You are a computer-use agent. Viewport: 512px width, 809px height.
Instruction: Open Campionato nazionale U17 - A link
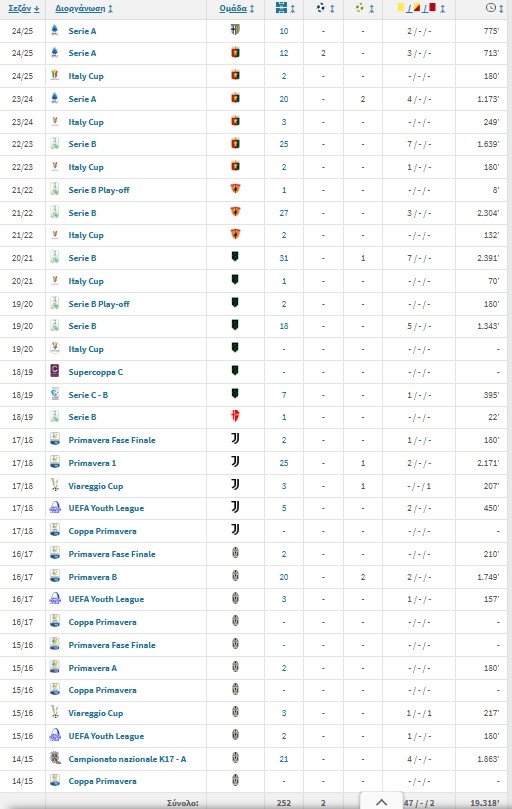point(127,759)
